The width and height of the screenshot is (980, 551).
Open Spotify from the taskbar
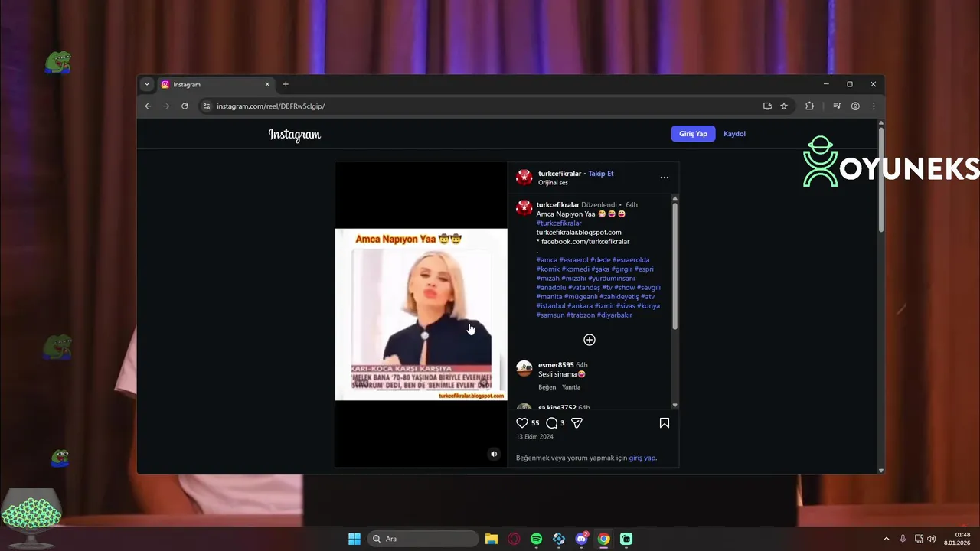point(536,539)
